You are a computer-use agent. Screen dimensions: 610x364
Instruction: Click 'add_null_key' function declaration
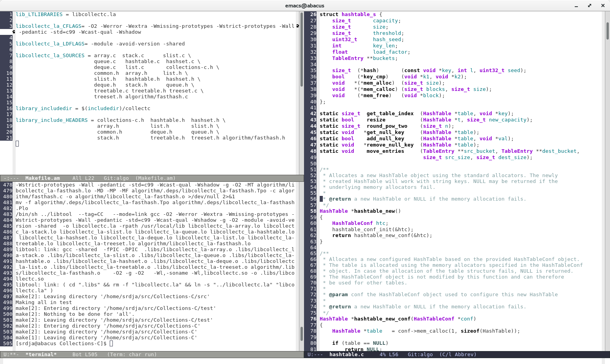click(x=386, y=138)
